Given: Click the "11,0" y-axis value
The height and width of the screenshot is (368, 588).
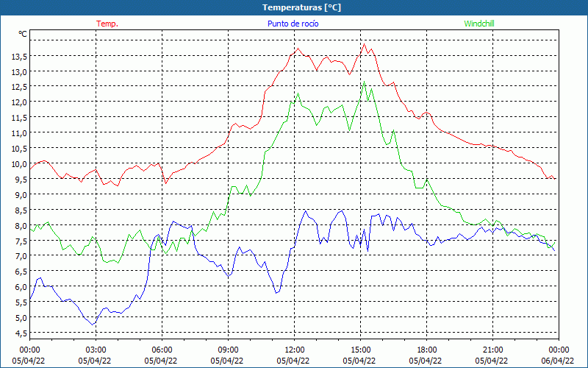Looking at the screenshot, I should pos(19,133).
